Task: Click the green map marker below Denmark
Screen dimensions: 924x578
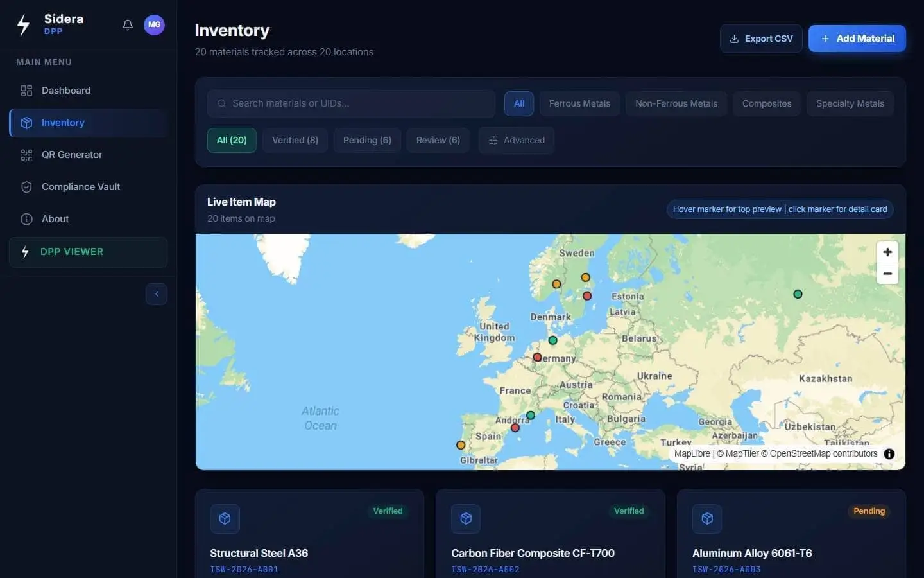Action: (552, 340)
